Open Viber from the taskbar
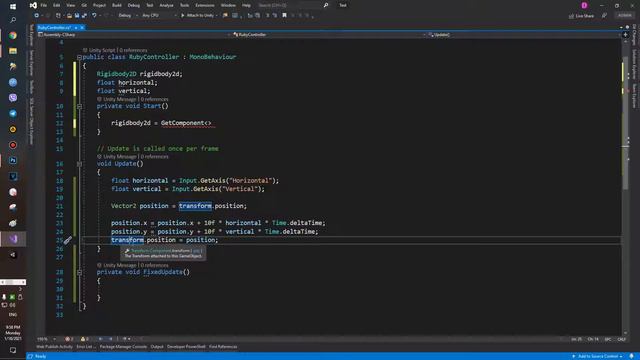 (x=13, y=98)
